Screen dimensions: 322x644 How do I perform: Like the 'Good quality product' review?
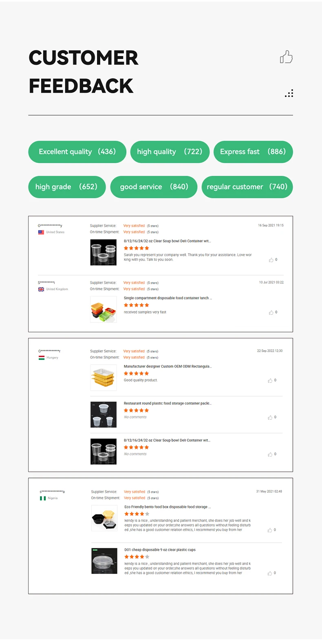(270, 381)
